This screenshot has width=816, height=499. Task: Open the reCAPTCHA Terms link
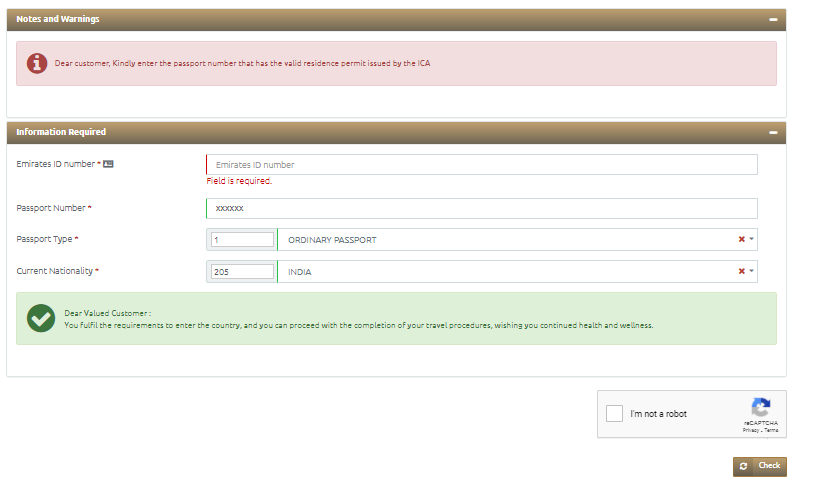771,430
